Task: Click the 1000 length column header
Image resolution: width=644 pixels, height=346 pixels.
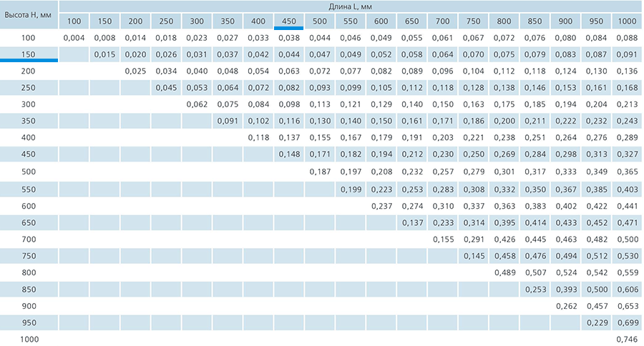Action: 627,21
